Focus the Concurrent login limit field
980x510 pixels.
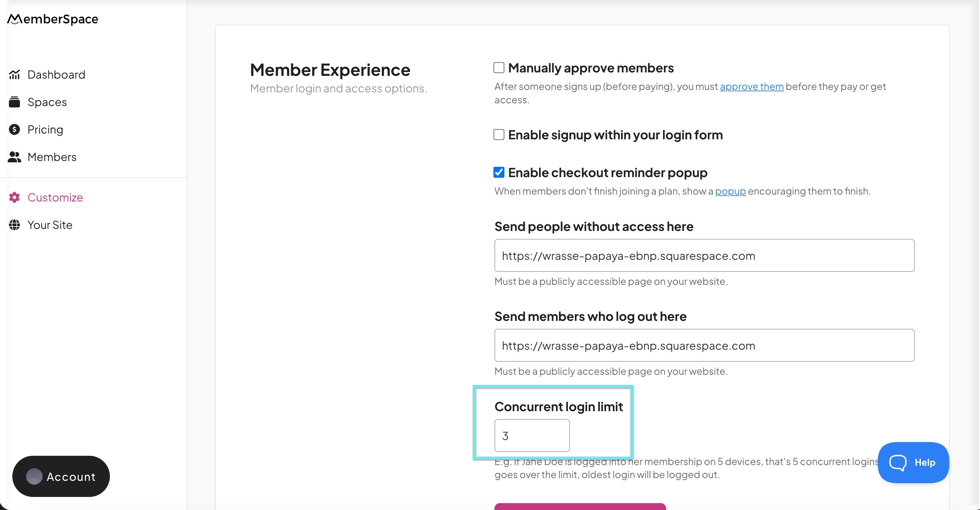[532, 436]
